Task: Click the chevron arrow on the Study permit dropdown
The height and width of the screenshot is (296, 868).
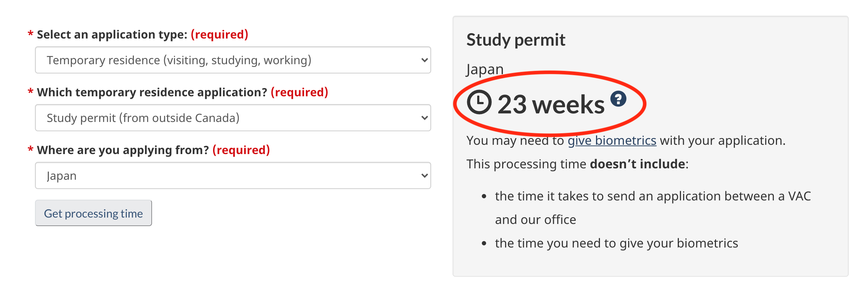Action: pos(424,118)
